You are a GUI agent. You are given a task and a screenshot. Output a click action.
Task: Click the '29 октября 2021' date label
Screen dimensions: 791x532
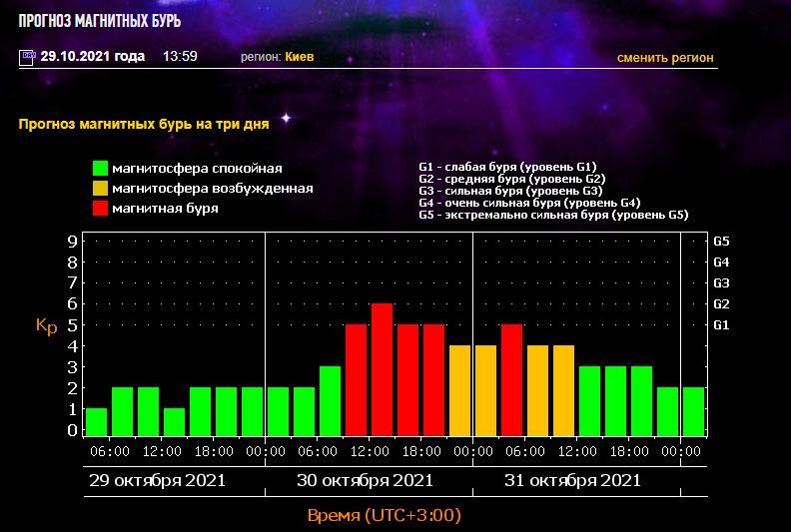coord(158,480)
